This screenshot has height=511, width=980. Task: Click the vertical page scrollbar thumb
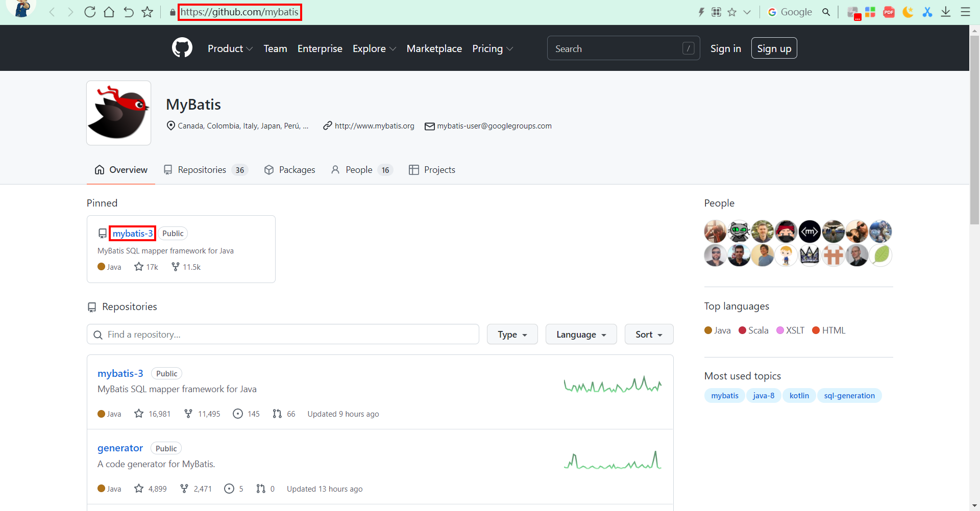tap(974, 130)
